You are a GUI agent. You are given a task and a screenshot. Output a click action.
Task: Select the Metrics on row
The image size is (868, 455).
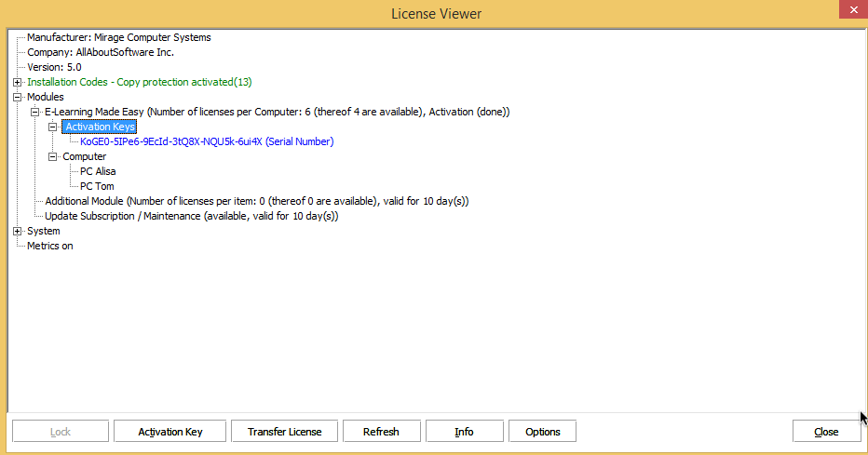pos(49,247)
